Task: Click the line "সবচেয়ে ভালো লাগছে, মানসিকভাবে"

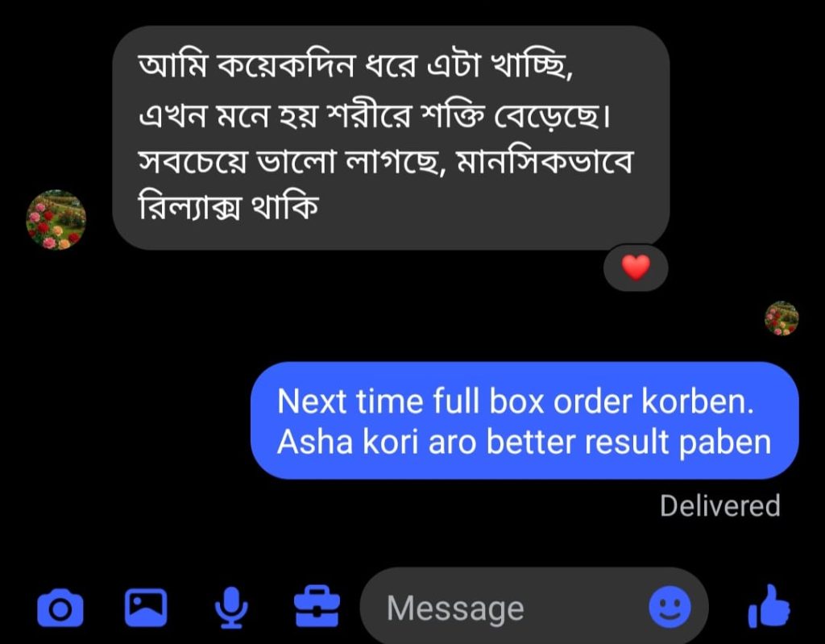Action: [386, 161]
